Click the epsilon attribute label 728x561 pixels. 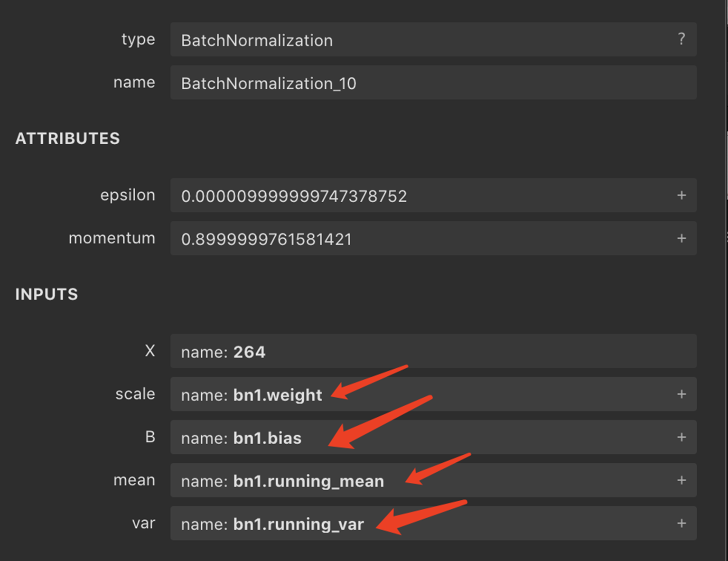(x=128, y=195)
